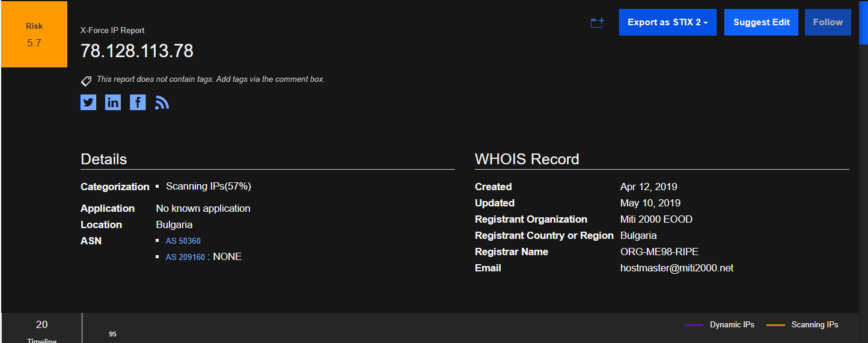Select No known application text
Viewport: 868px width, 343px height.
click(x=203, y=209)
